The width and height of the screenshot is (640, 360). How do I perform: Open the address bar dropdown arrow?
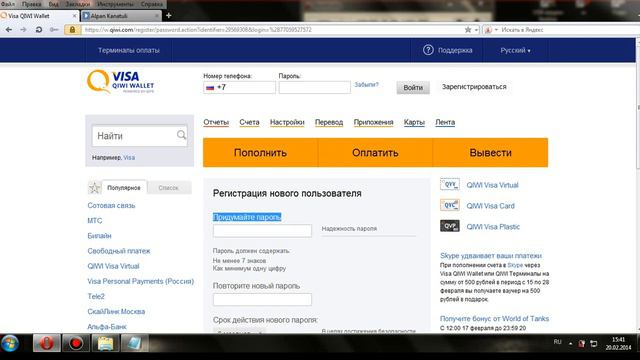[476, 30]
